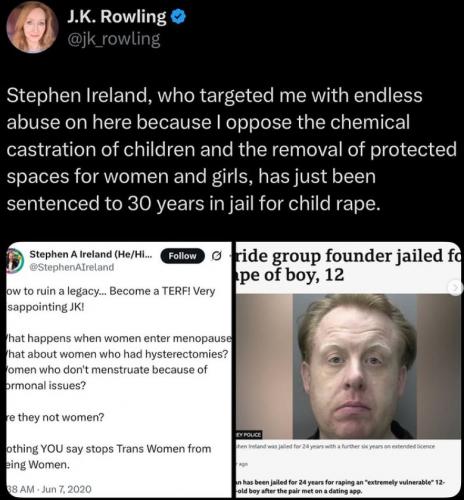Open Stephen A Ireland's small avatar
Screen dimensions: 464x500
click(x=14, y=261)
